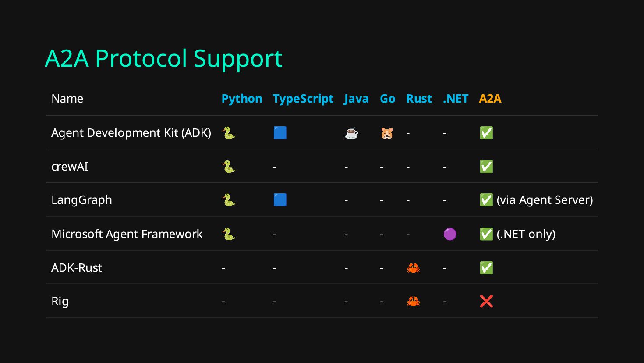Click the "(via Agent Server)" note
Screen dimensions: 644x363
(x=545, y=200)
